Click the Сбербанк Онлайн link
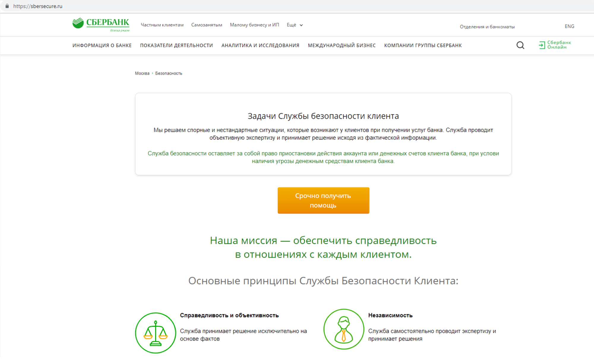 point(559,45)
